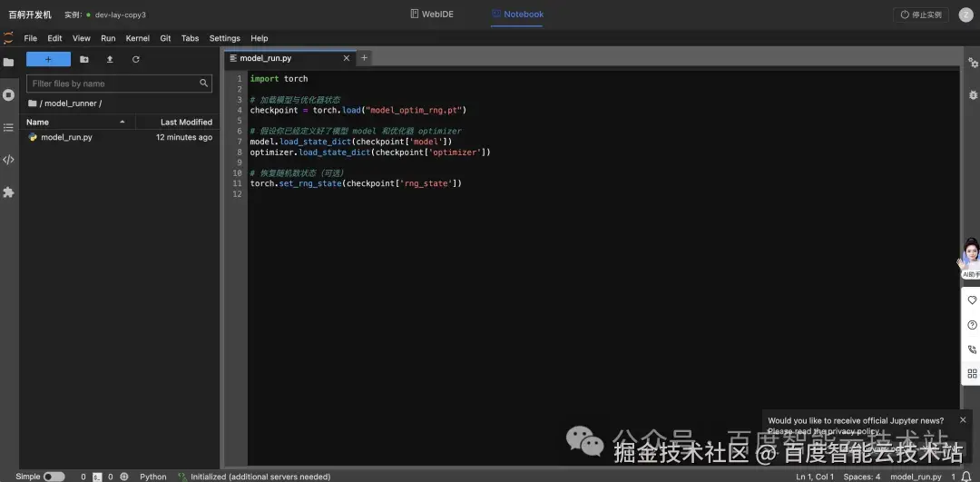The height and width of the screenshot is (482, 980).
Task: Click the terminal count icon in status bar
Action: (97, 477)
